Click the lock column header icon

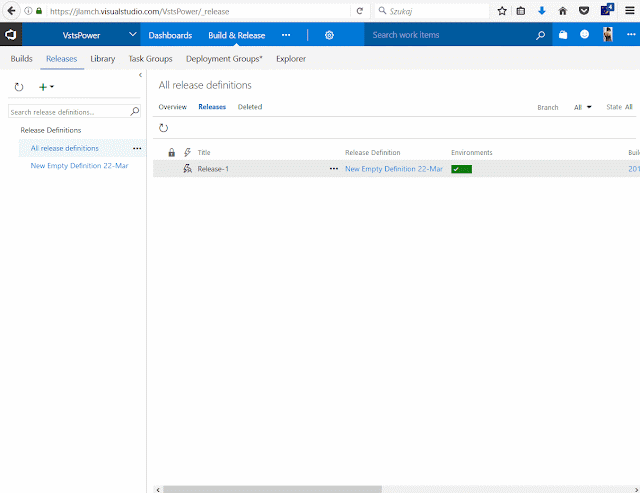point(171,152)
